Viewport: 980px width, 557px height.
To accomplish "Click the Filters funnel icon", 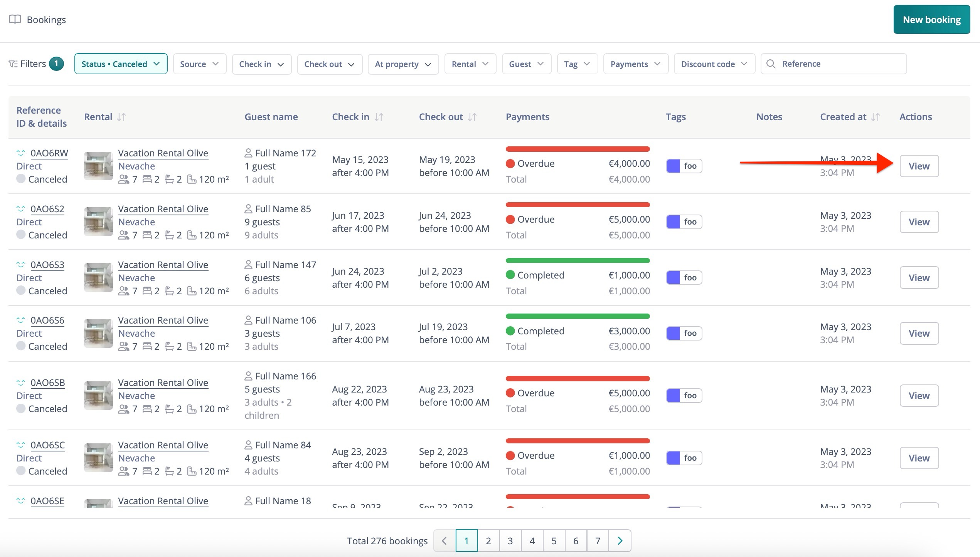I will tap(13, 64).
